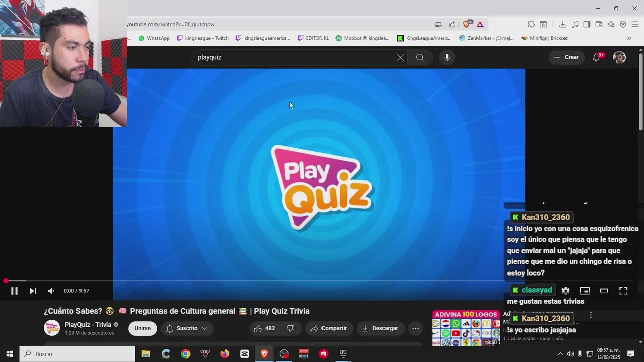Focus the YouTube search field 'playquiz'
Screen dimensions: 644x362
294,57
